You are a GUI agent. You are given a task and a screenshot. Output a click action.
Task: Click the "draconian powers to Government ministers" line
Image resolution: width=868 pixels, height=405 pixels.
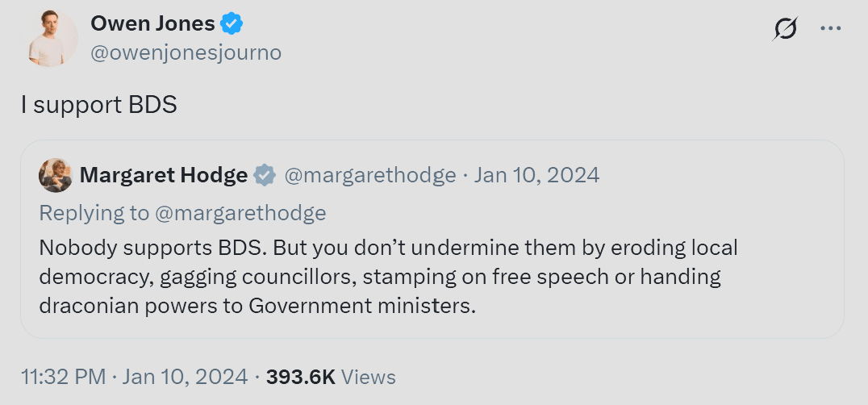pos(258,307)
